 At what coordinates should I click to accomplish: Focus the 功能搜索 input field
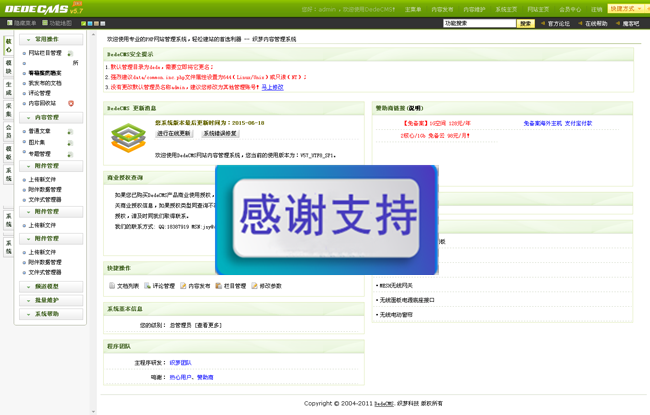coord(480,24)
